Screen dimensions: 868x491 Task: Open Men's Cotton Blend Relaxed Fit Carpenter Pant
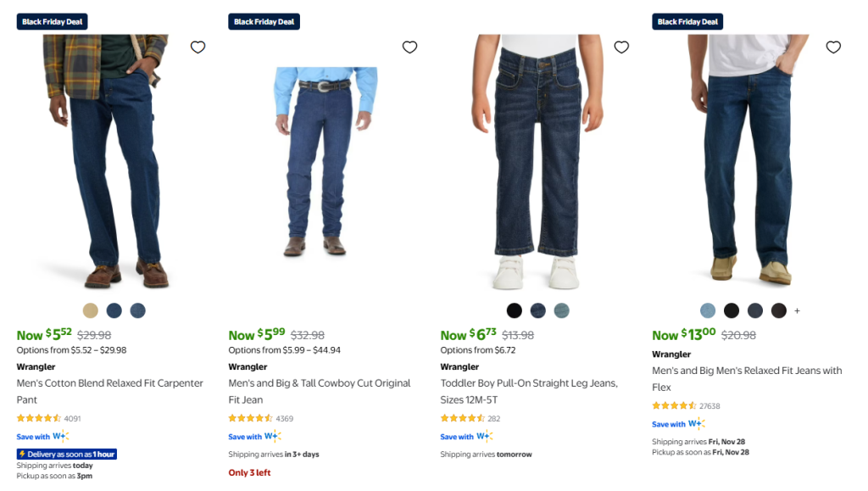pyautogui.click(x=110, y=391)
